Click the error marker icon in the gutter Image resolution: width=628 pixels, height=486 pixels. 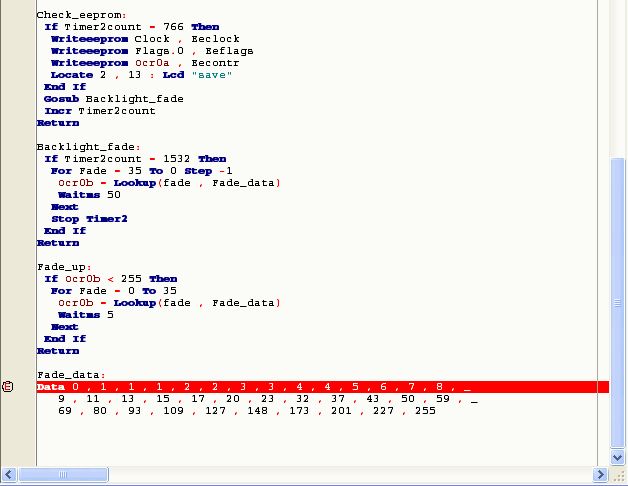(8, 387)
